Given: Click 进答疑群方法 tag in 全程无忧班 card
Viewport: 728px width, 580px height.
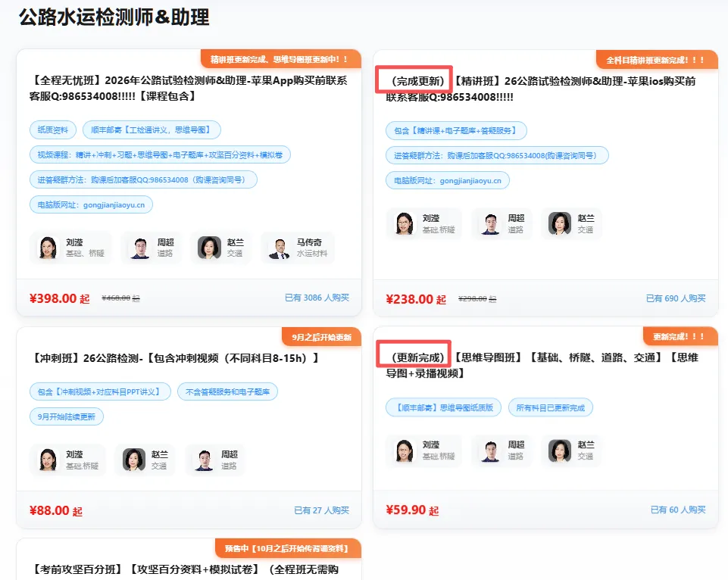Looking at the screenshot, I should pyautogui.click(x=143, y=180).
